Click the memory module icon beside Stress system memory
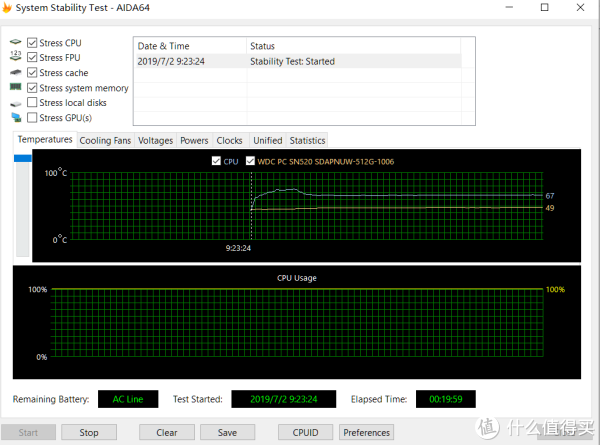This screenshot has height=445, width=600. pos(16,87)
